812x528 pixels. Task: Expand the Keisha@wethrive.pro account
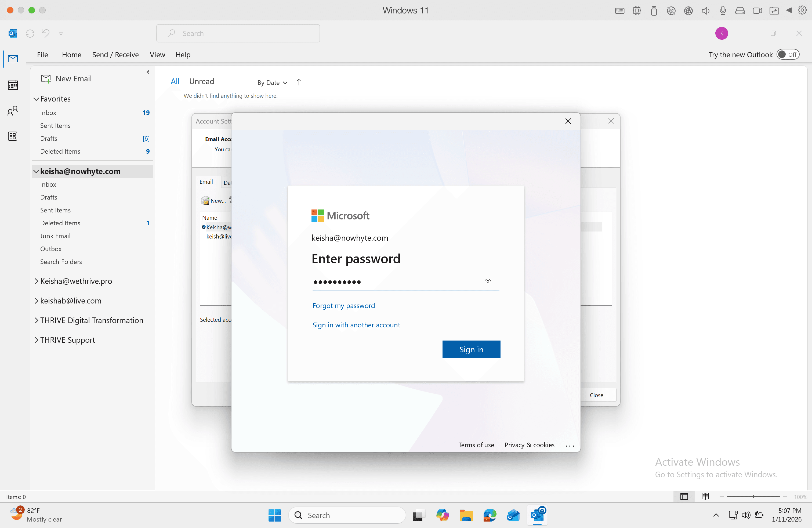(x=36, y=281)
